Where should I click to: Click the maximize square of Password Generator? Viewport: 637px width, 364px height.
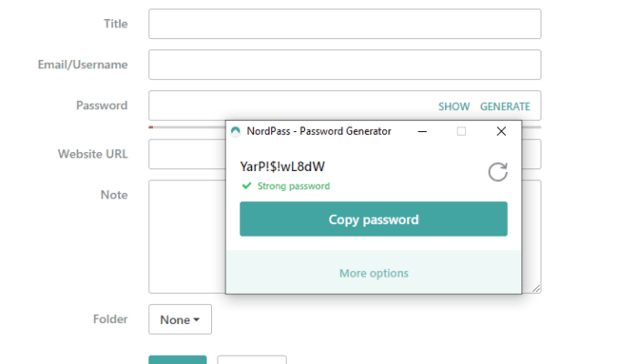(x=461, y=131)
